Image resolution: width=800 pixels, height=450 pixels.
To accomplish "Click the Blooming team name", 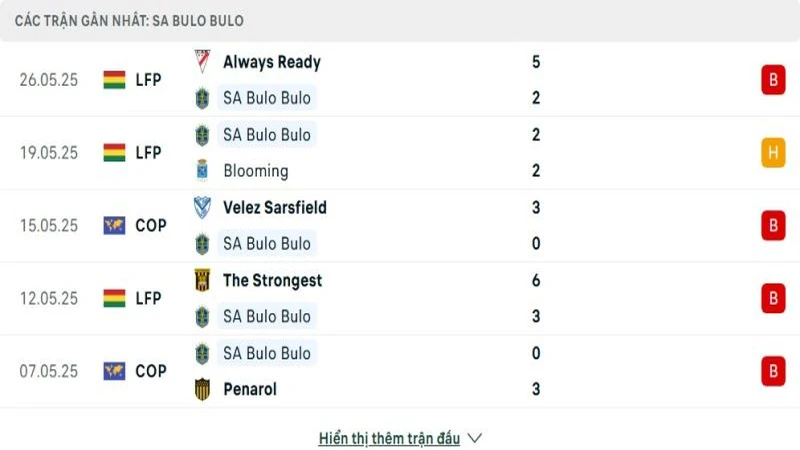I will [x=256, y=171].
